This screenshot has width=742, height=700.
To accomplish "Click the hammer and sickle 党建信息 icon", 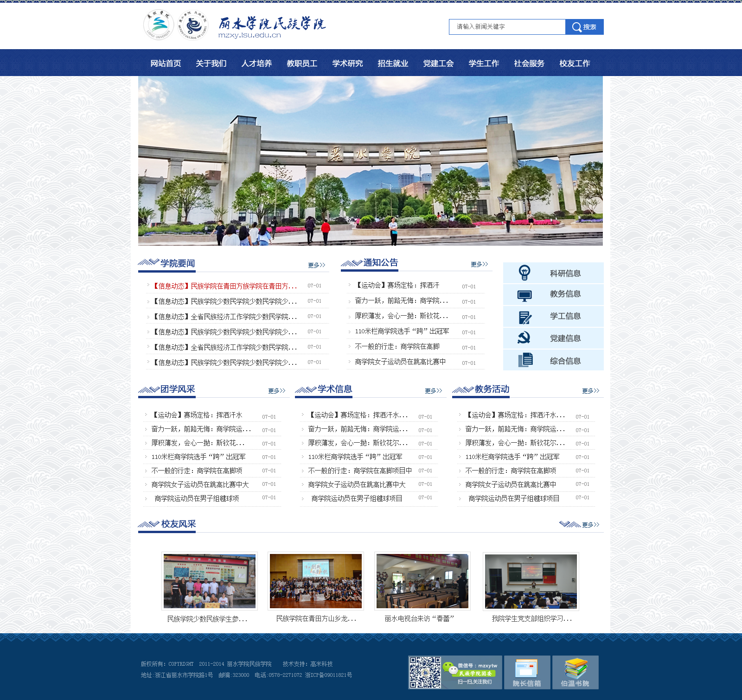I will coord(524,338).
